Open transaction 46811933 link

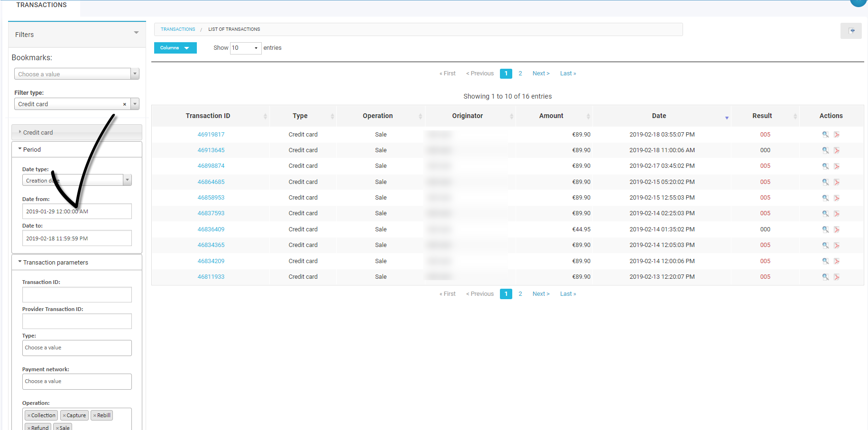pos(211,277)
